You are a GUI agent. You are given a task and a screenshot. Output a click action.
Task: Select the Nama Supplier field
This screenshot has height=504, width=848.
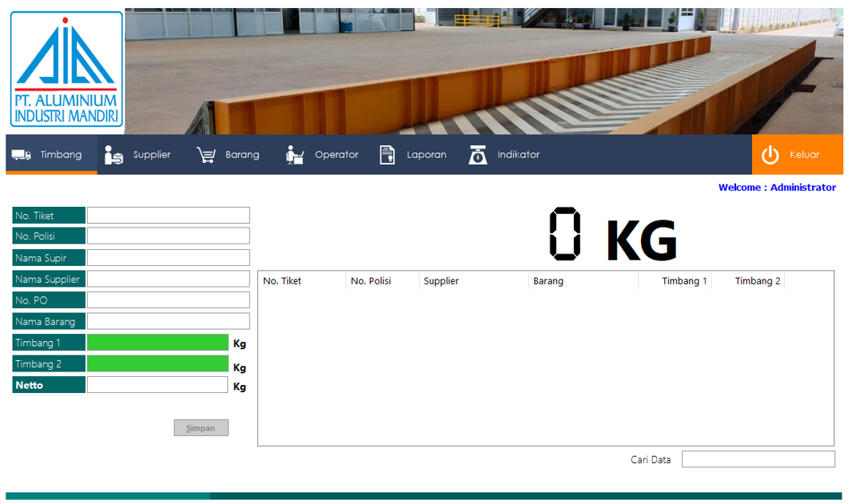168,279
